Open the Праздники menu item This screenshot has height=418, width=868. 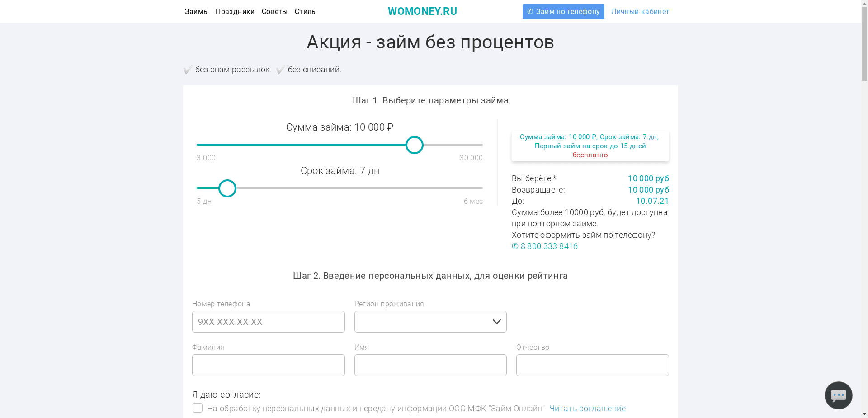(235, 11)
